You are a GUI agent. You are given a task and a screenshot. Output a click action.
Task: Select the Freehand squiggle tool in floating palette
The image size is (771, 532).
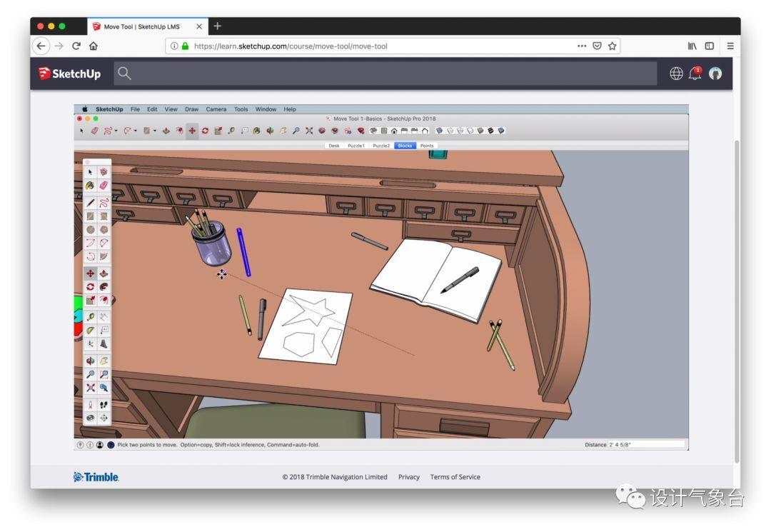coord(104,203)
